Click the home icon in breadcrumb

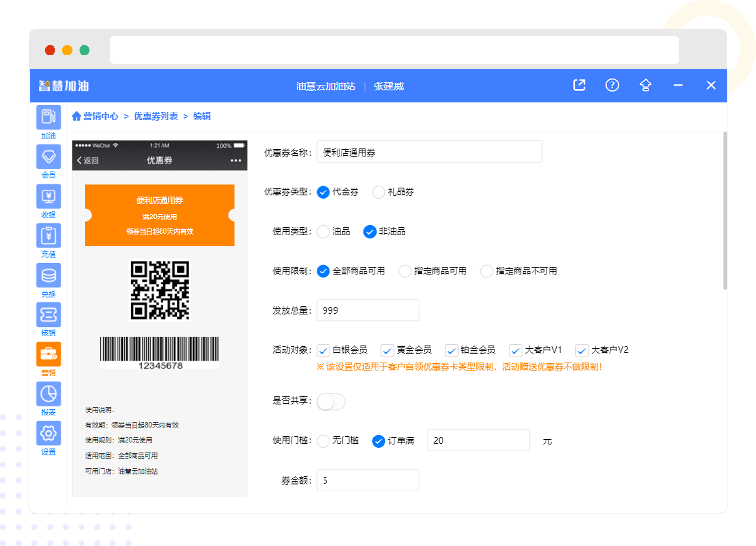coord(76,116)
